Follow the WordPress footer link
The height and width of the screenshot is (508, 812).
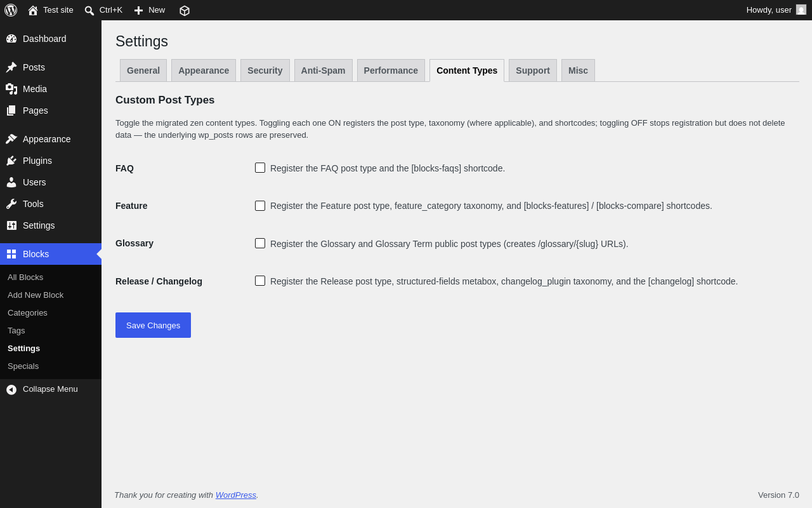click(x=236, y=495)
